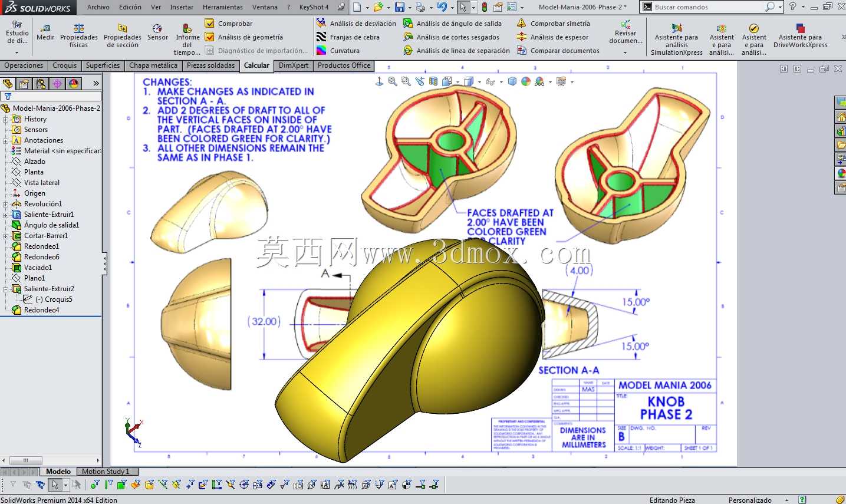The image size is (846, 504).
Task: Open Informe del tiempo button
Action: coord(187,39)
